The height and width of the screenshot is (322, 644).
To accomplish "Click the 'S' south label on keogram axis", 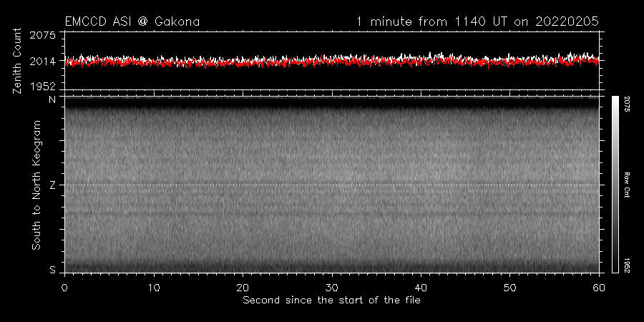I will click(x=52, y=270).
